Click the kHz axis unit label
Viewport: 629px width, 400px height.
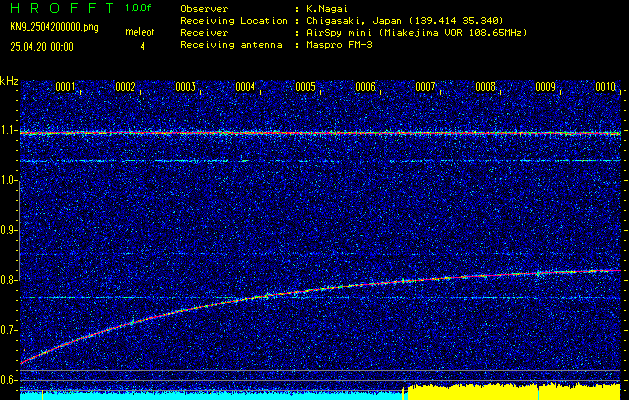tap(9, 81)
